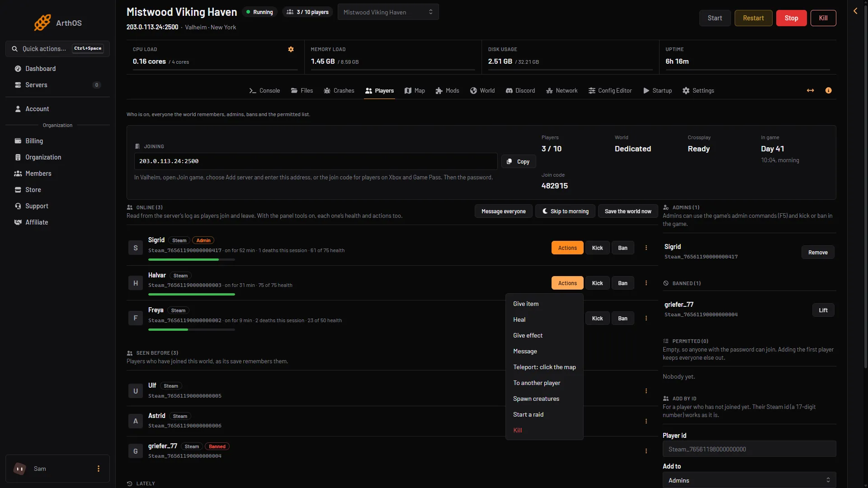
Task: Open more options for griefer_77 row
Action: click(646, 451)
